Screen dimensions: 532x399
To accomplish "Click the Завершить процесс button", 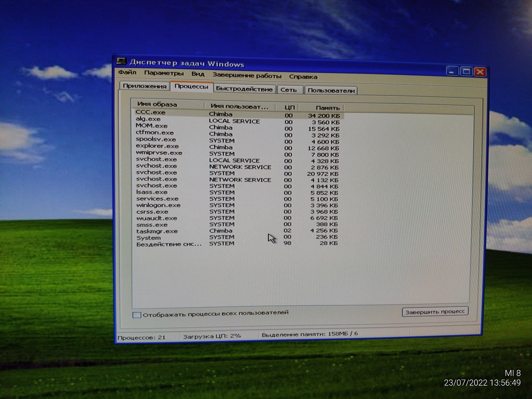I will click(x=435, y=312).
